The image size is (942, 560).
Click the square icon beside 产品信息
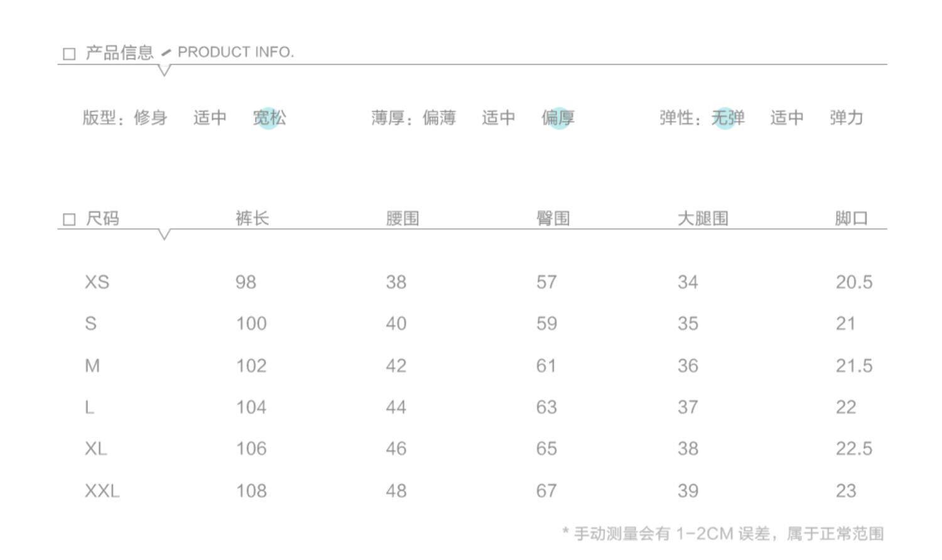pos(69,54)
